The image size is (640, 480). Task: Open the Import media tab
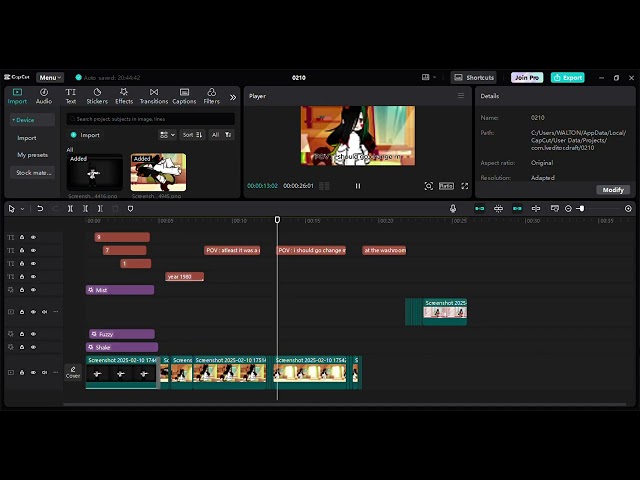pyautogui.click(x=17, y=96)
